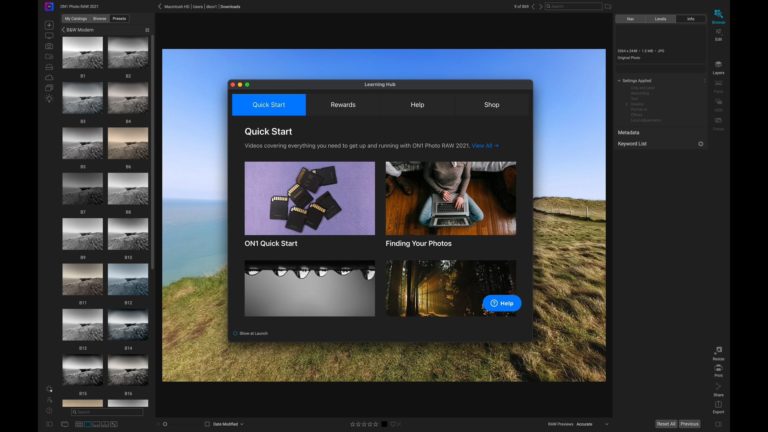Click the back arrow before Macintosh HD path

160,6
